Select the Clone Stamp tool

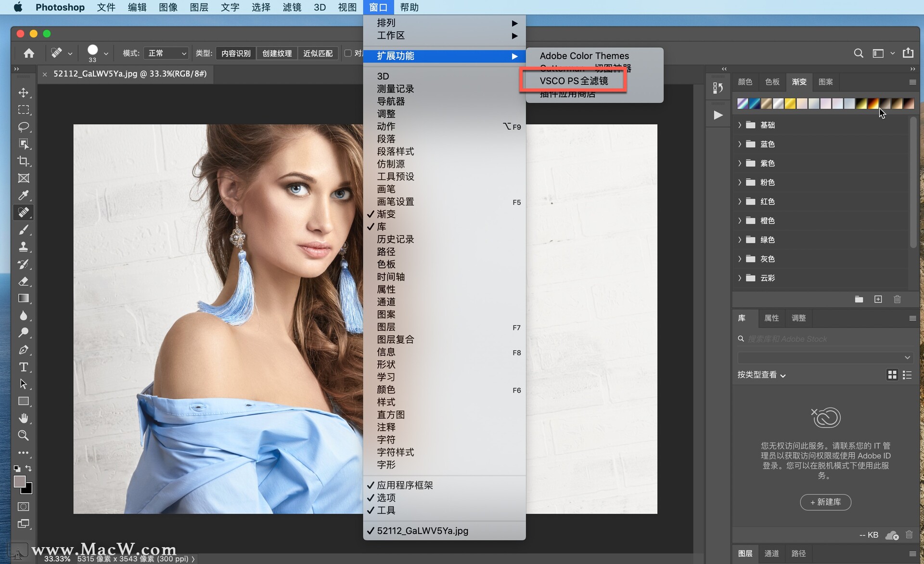click(23, 247)
